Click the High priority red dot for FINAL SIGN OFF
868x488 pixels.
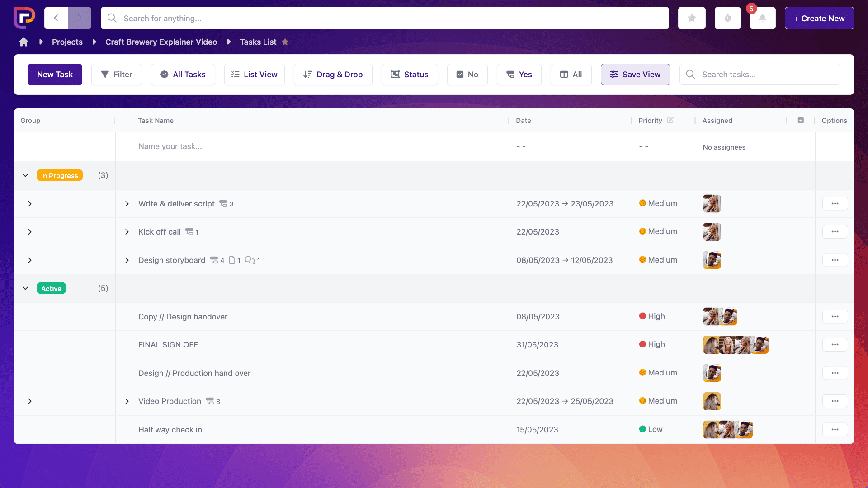click(642, 344)
